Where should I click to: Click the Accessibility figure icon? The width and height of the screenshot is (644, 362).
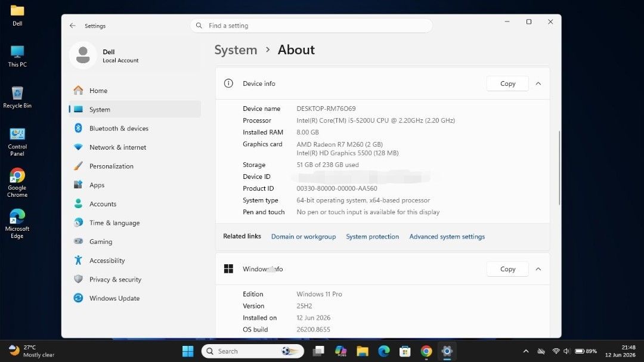coord(78,260)
